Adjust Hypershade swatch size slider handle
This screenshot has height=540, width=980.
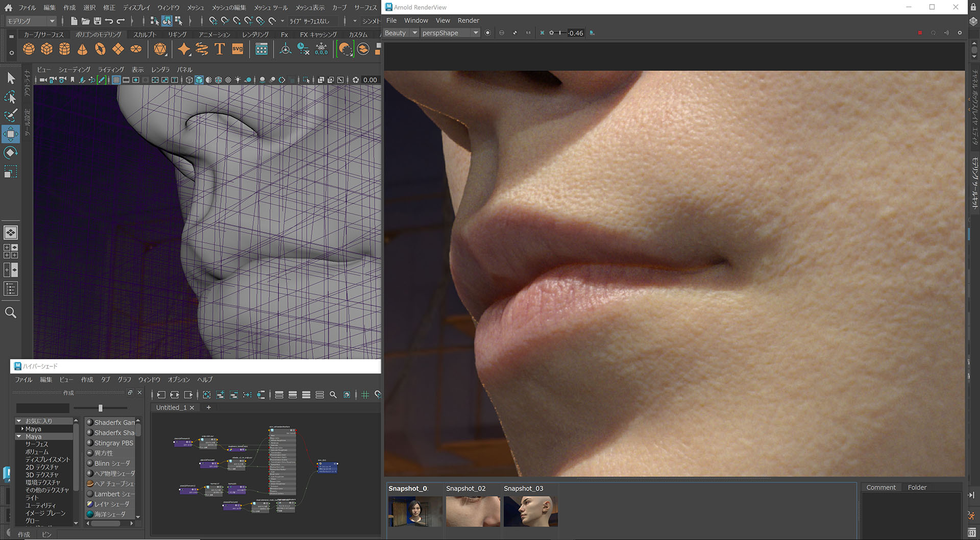[x=101, y=408]
